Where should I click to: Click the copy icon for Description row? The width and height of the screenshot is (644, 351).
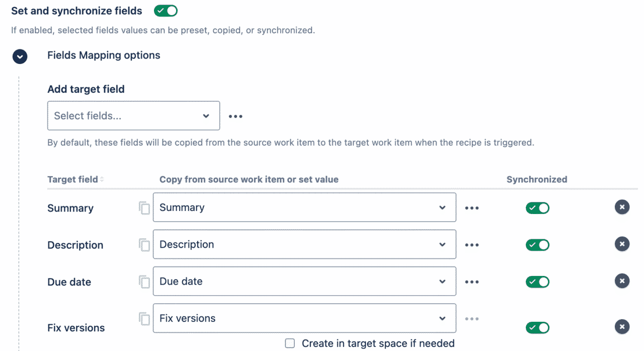tap(144, 245)
